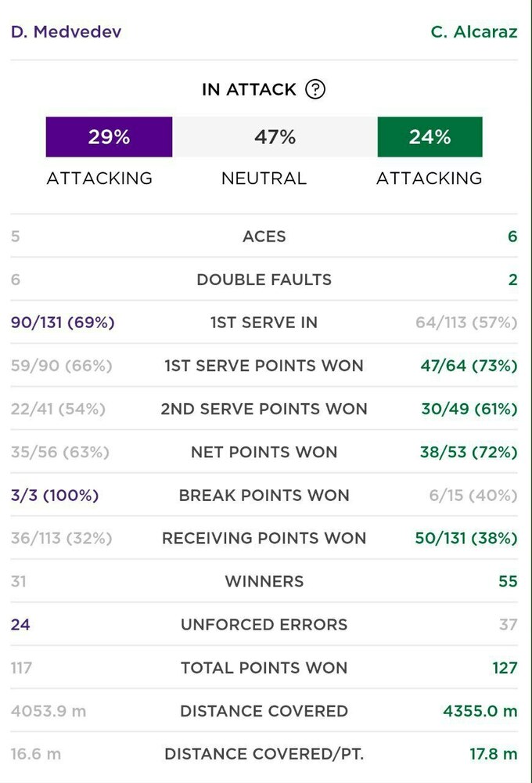
Task: Click Alcaraz's 55 winners value
Action: click(508, 581)
